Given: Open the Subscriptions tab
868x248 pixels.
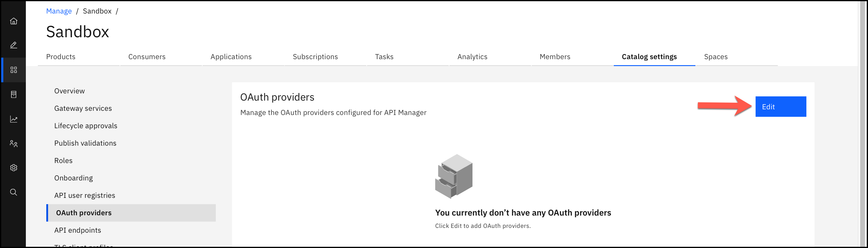Looking at the screenshot, I should tap(315, 57).
